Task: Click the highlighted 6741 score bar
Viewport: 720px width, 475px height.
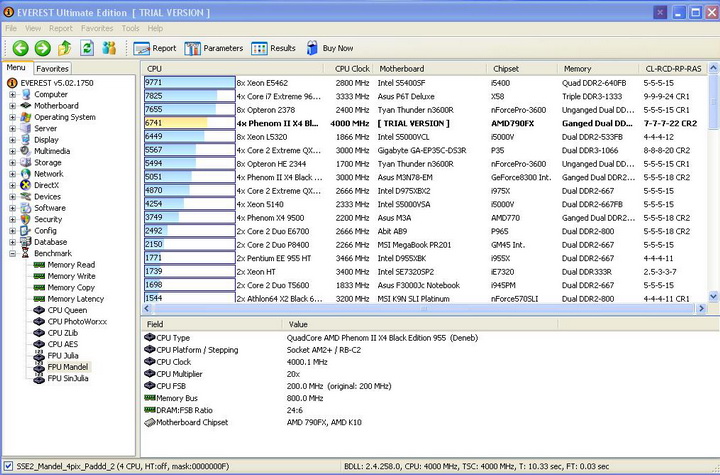Action: click(190, 123)
